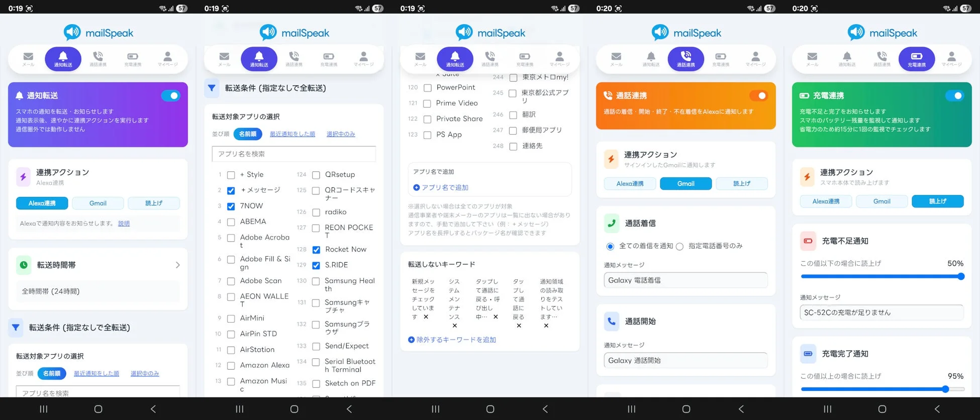Tap the plus icon next to アプリ名で追加
Image resolution: width=980 pixels, height=420 pixels.
pyautogui.click(x=416, y=187)
